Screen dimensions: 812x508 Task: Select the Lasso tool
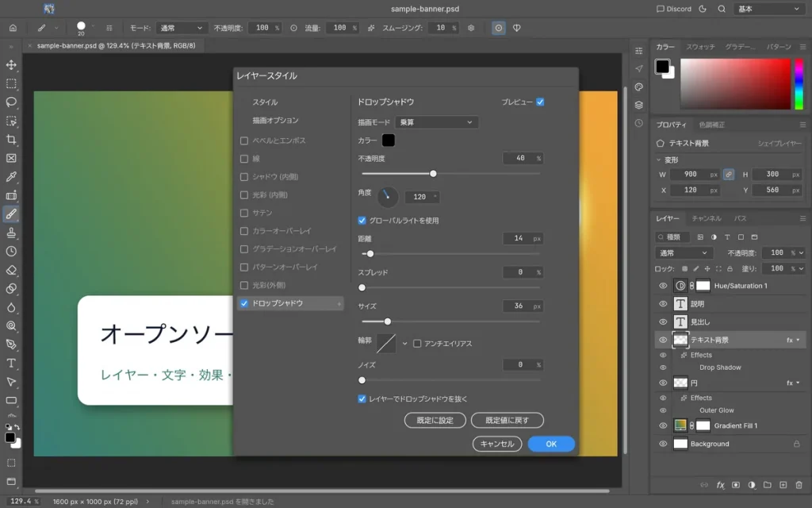tap(11, 102)
